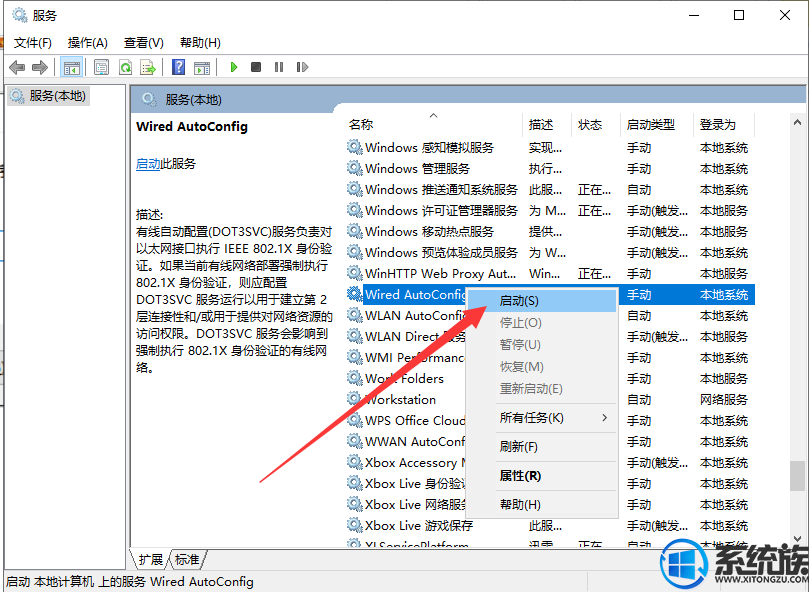Choose 启动(S) in the context menu

519,300
